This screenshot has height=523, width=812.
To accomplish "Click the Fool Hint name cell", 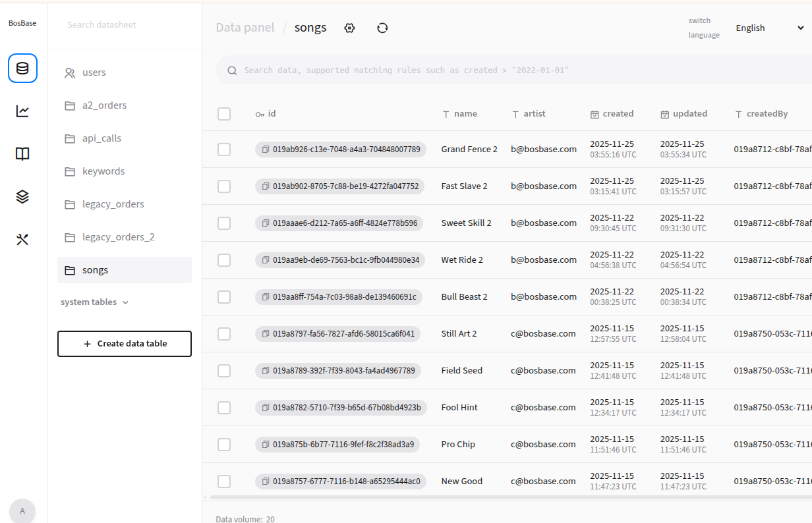I will click(x=459, y=408).
